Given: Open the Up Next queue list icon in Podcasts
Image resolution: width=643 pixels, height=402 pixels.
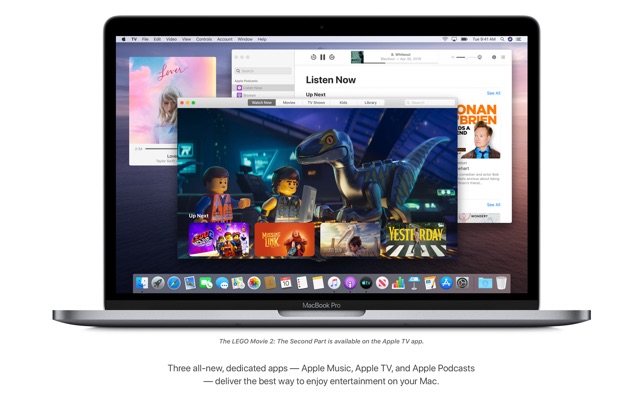Looking at the screenshot, I should pos(503,57).
